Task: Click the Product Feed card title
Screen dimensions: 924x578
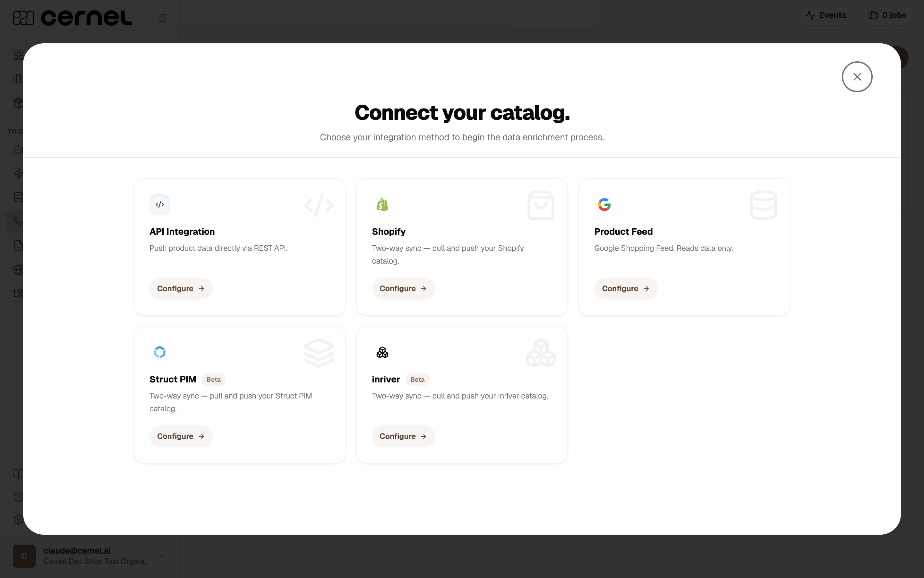Action: click(623, 232)
